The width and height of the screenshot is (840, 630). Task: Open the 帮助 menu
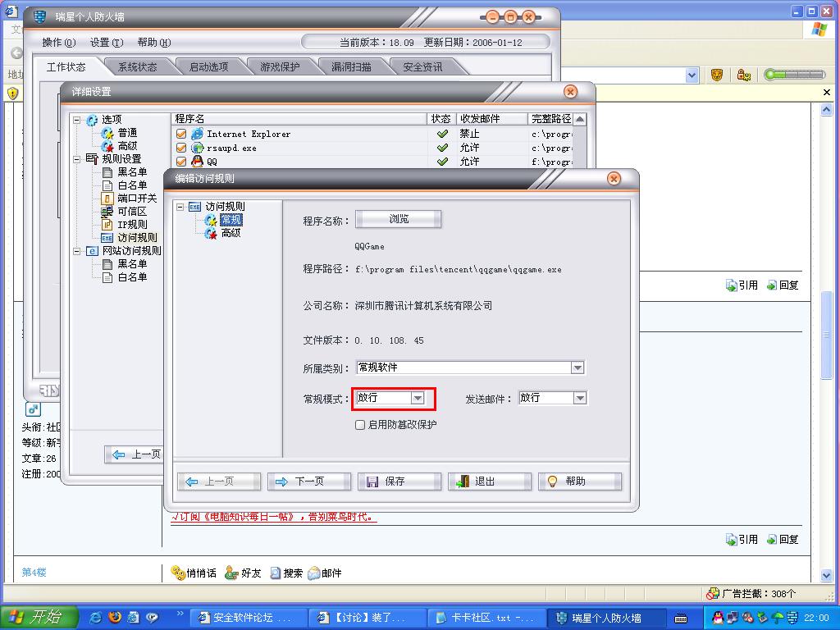click(x=153, y=43)
